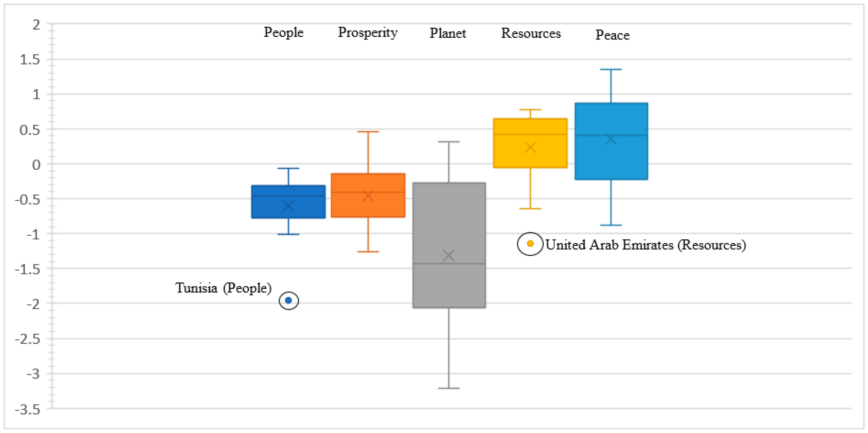868x433 pixels.
Task: Select the orange Prosperity box
Action: (368, 195)
